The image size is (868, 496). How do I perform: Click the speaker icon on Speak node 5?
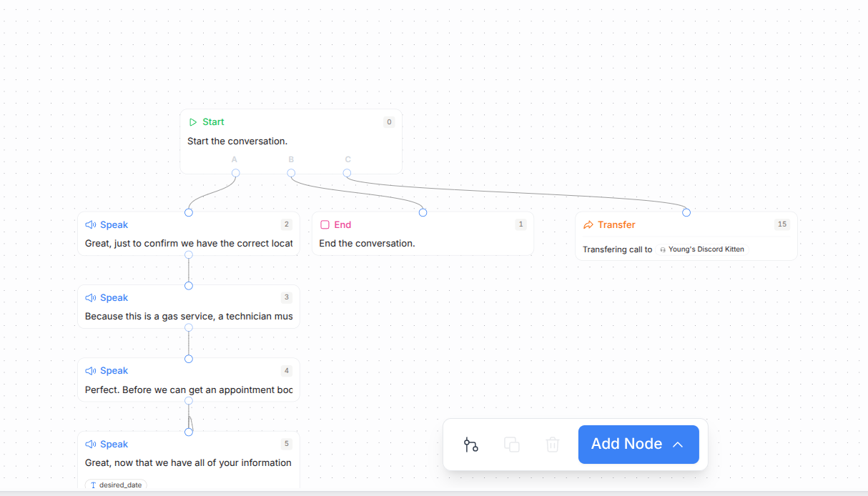tap(89, 444)
